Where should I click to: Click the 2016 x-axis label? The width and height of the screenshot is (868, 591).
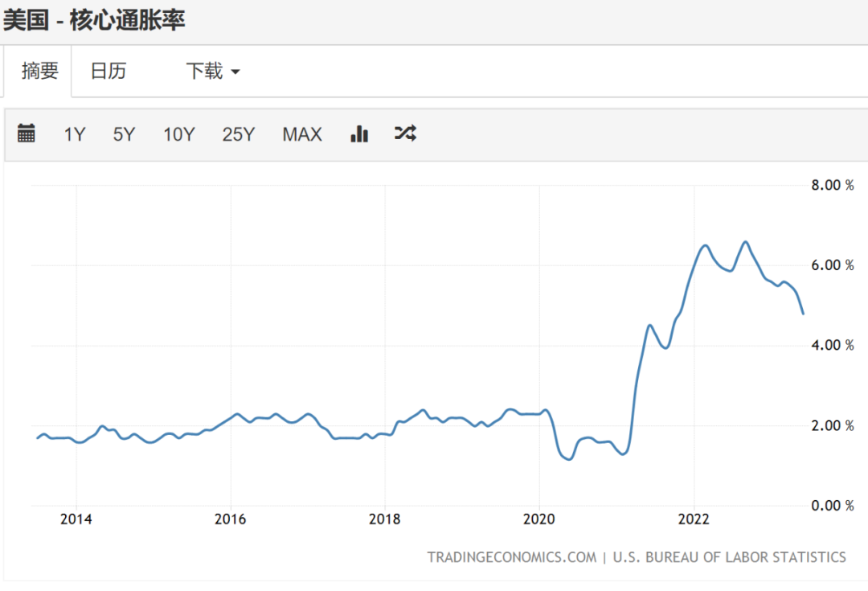tap(231, 519)
